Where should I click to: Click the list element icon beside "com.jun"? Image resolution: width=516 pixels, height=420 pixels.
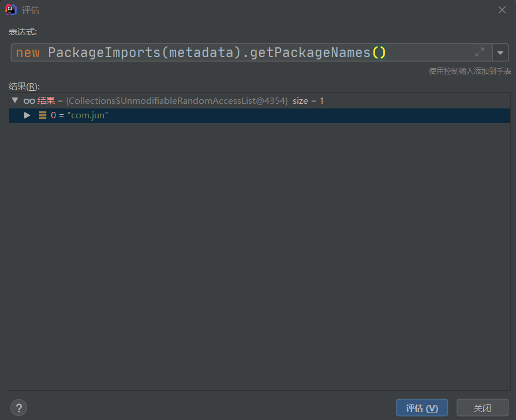pos(43,115)
